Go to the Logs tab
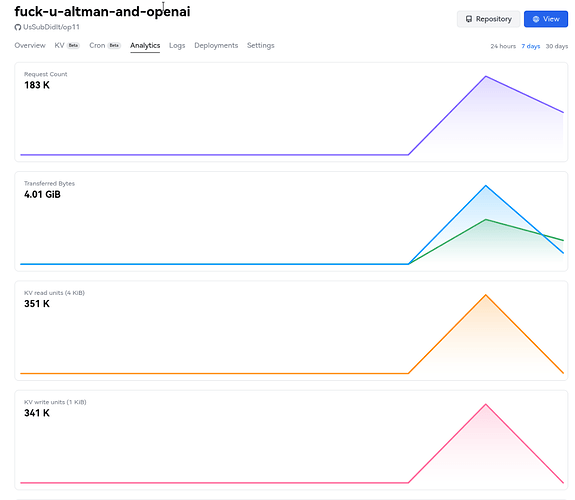 click(177, 45)
